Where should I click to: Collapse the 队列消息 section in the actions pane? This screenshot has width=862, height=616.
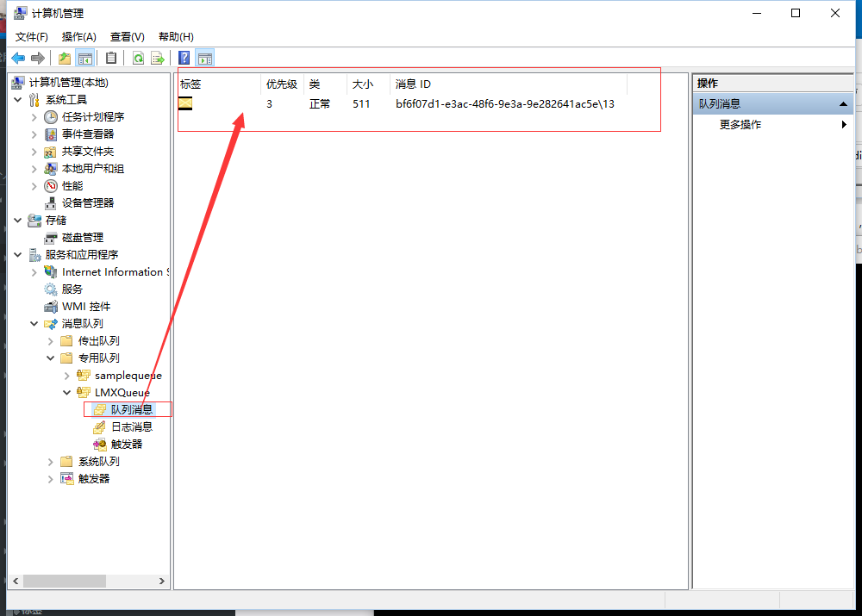point(843,104)
